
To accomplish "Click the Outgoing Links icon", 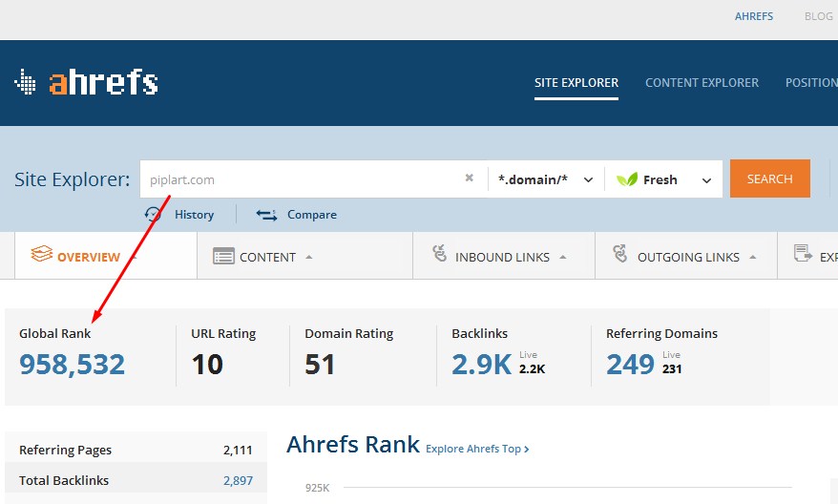I will click(x=620, y=253).
